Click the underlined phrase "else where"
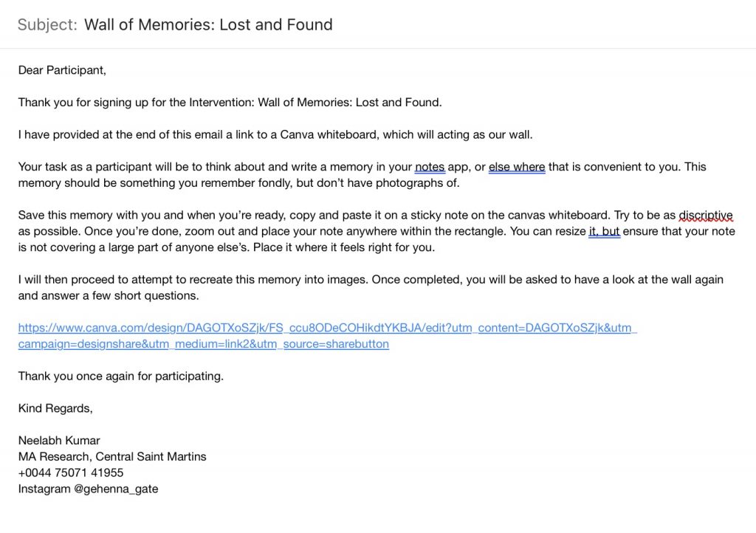Viewport: 756px width, 533px height. [x=517, y=168]
